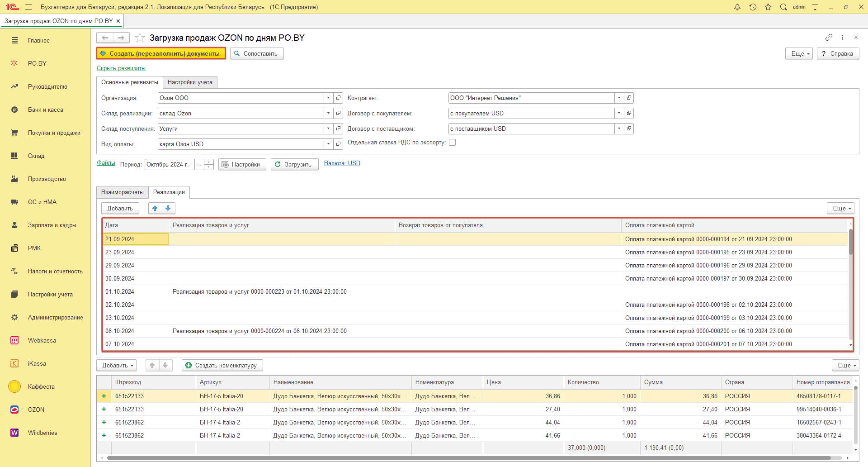Move product row down with grey arrow
Image resolution: width=868 pixels, height=467 pixels.
[165, 365]
